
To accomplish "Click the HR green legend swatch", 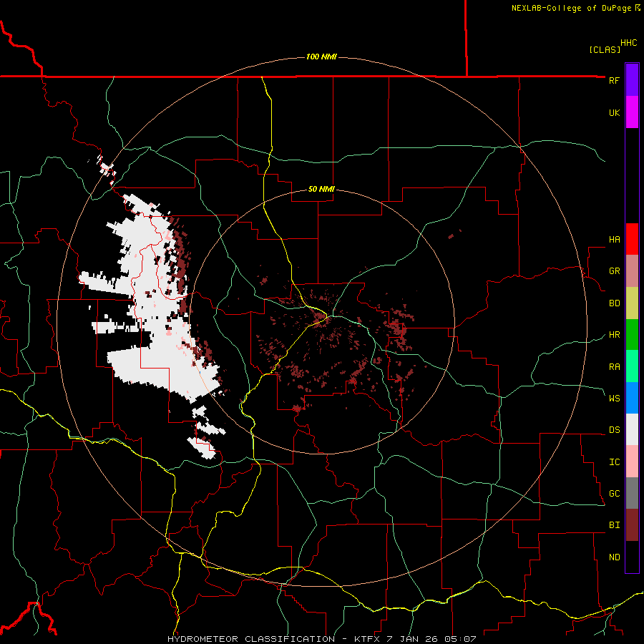I will (x=632, y=335).
